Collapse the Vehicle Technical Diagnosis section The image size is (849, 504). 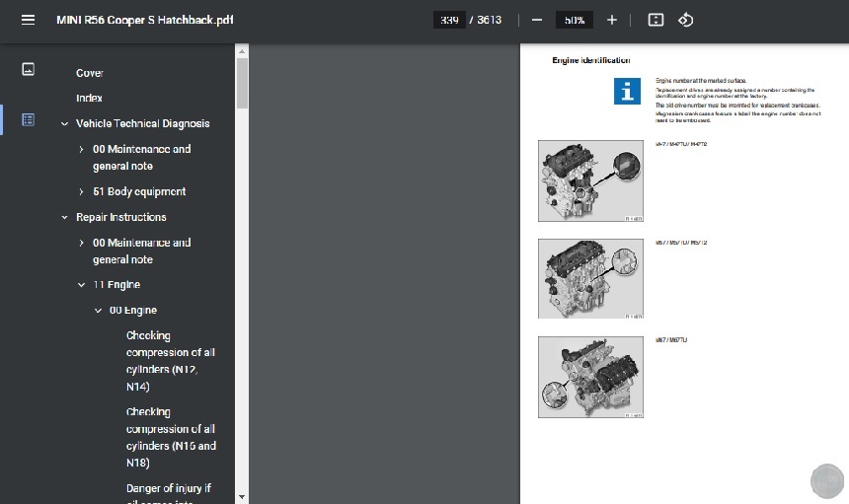click(64, 124)
